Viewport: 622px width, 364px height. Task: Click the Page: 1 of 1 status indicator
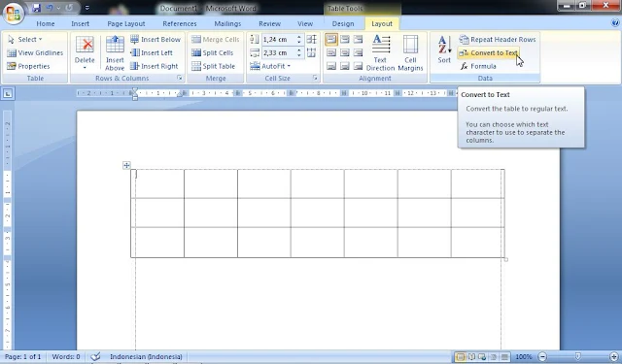(22, 356)
